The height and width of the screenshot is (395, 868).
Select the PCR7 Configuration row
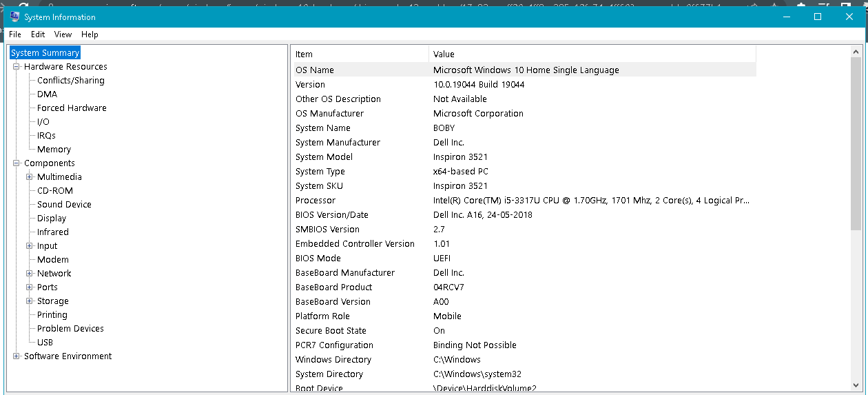525,345
